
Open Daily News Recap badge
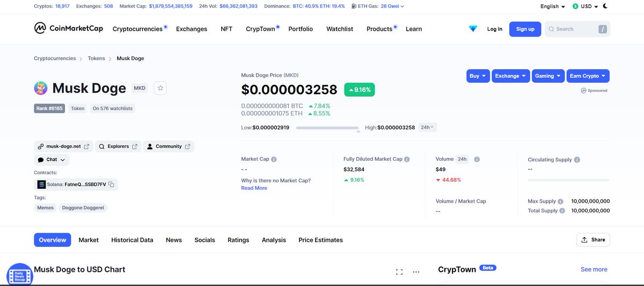(x=20, y=274)
